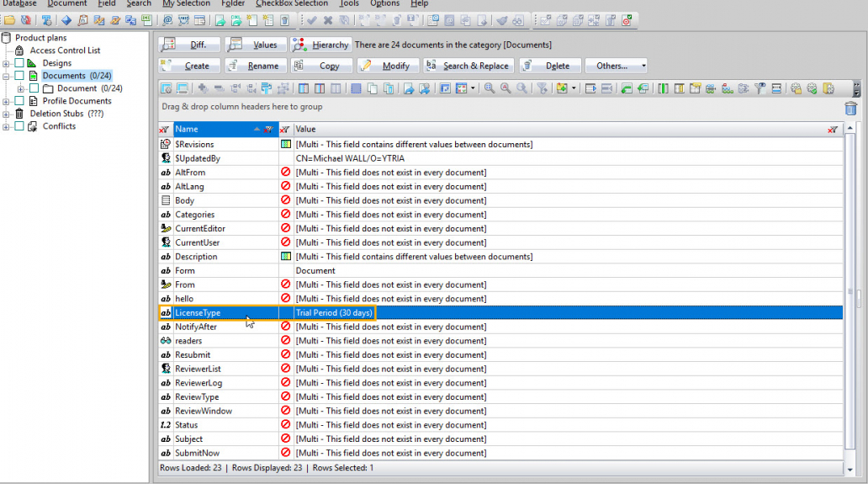Tick the Designs checkbox
Image resolution: width=868 pixels, height=484 pixels.
click(19, 63)
